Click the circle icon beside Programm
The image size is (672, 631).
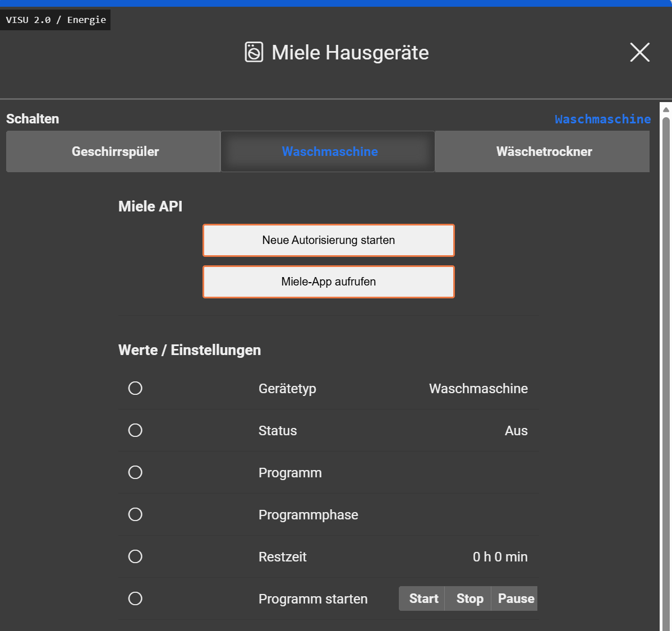(135, 472)
